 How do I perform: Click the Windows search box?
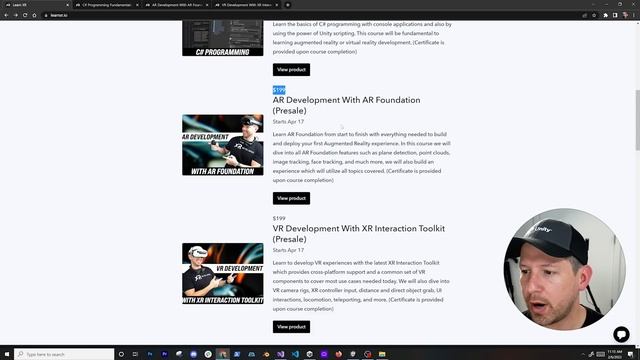click(64, 354)
